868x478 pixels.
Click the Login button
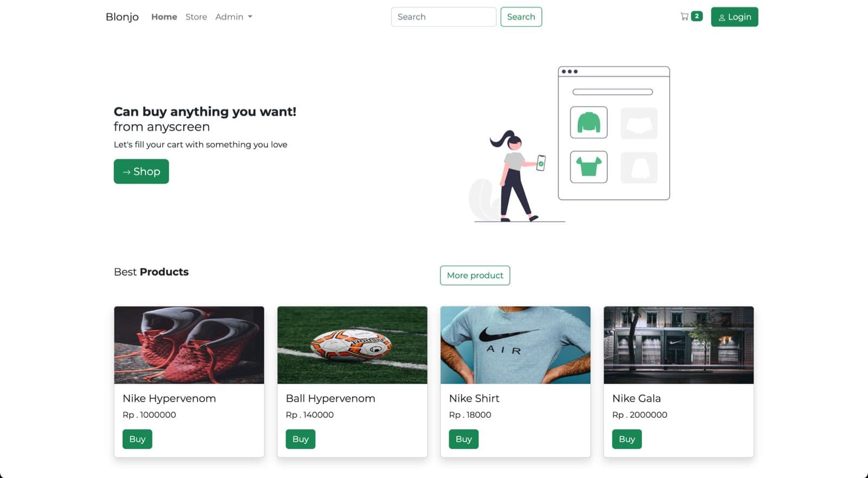pos(735,17)
